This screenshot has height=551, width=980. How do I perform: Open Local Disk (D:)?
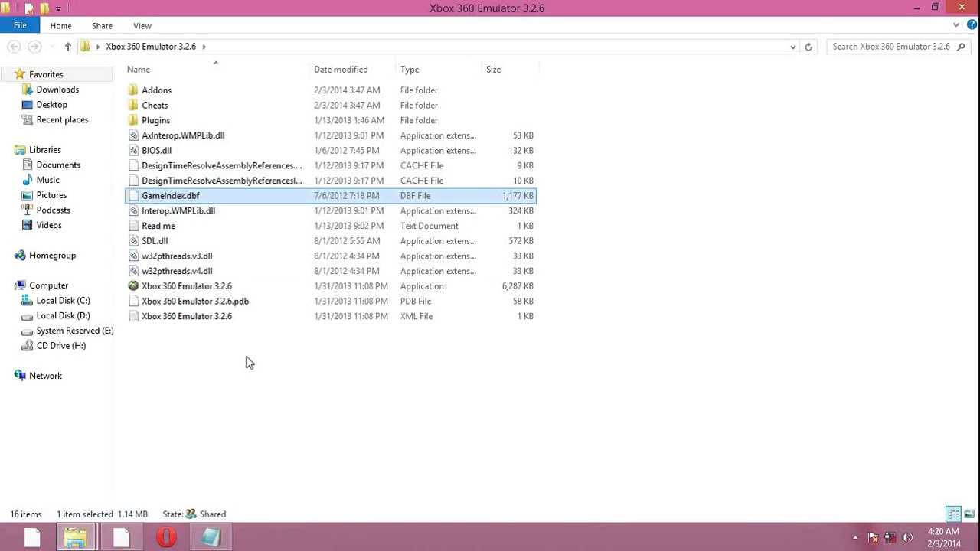63,316
